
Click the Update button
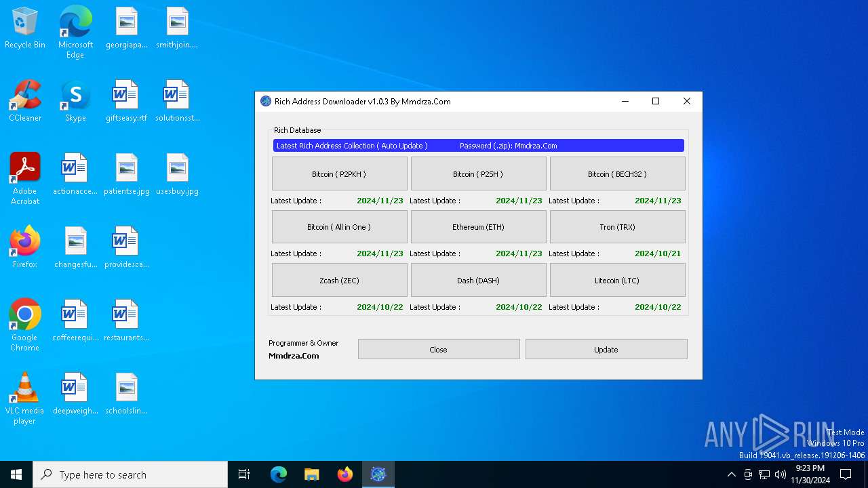(606, 350)
